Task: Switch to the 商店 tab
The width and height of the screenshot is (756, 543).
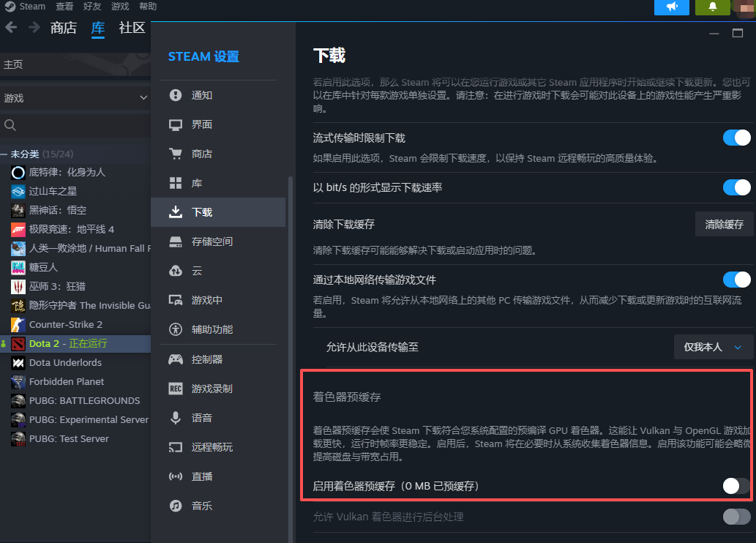Action: click(64, 28)
